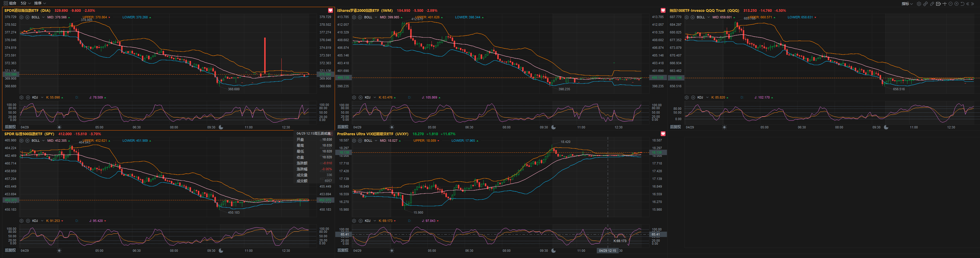Click the 收盘 row in SPY tooltip
Viewport: 980px width, 258px height.
[314, 157]
